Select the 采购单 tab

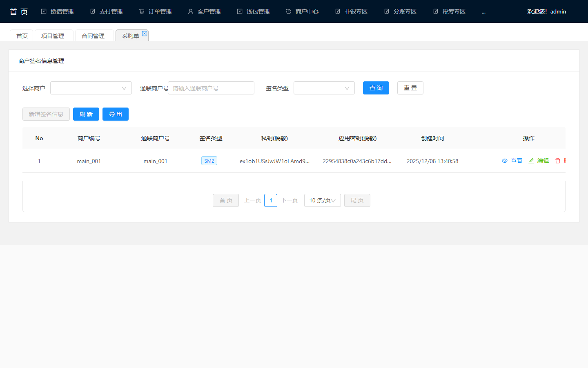click(x=131, y=36)
